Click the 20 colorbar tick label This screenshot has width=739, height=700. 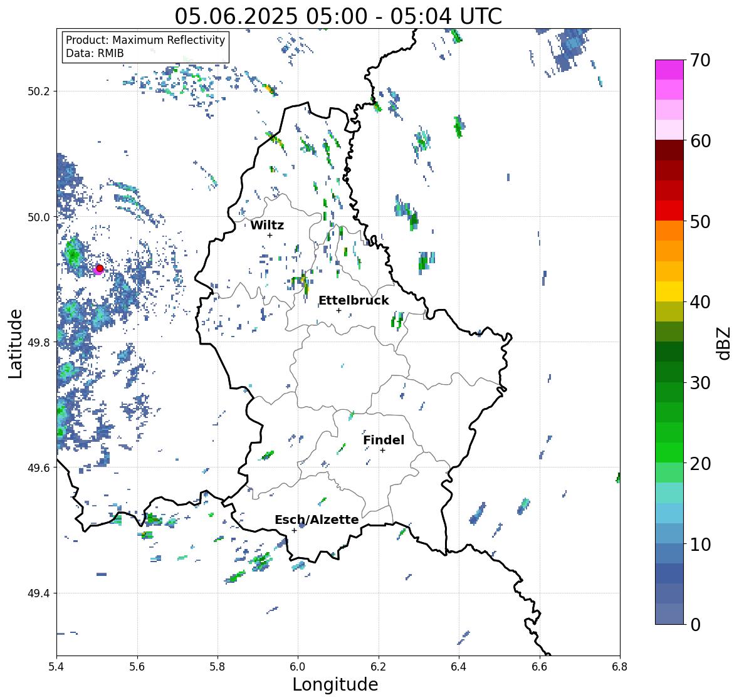tap(700, 464)
